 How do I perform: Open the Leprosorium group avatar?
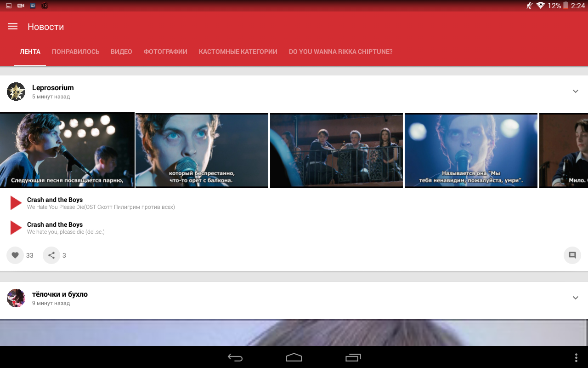click(16, 92)
